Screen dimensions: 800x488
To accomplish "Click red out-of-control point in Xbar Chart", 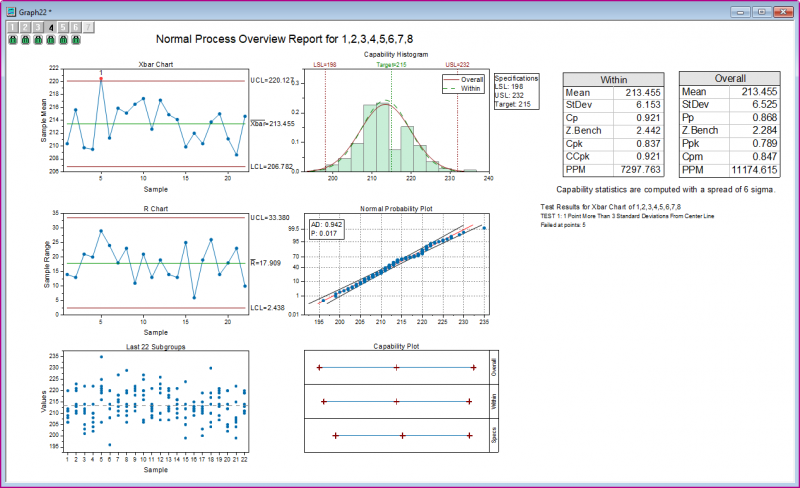I will [101, 79].
